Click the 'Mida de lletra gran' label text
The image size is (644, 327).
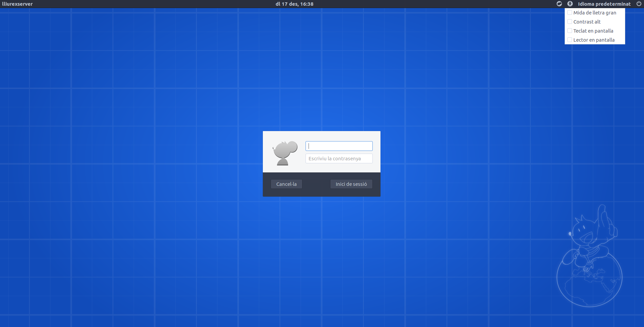(595, 13)
